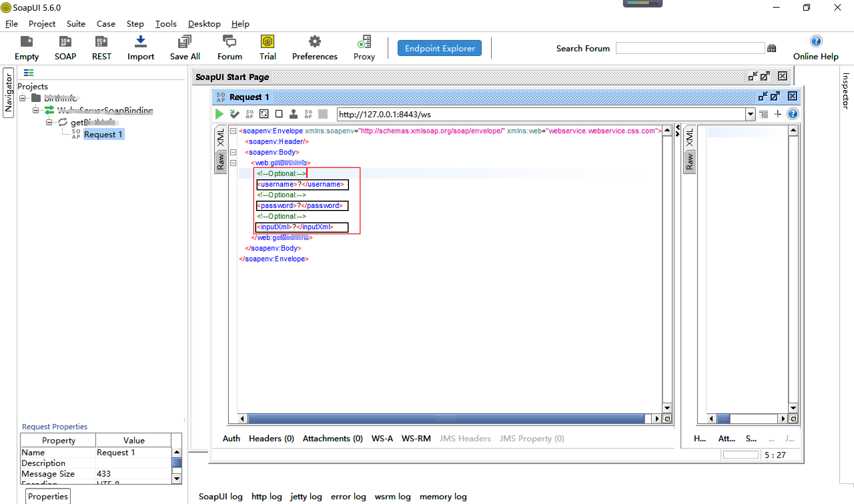Open the Tools menu
The height and width of the screenshot is (504, 854).
166,24
